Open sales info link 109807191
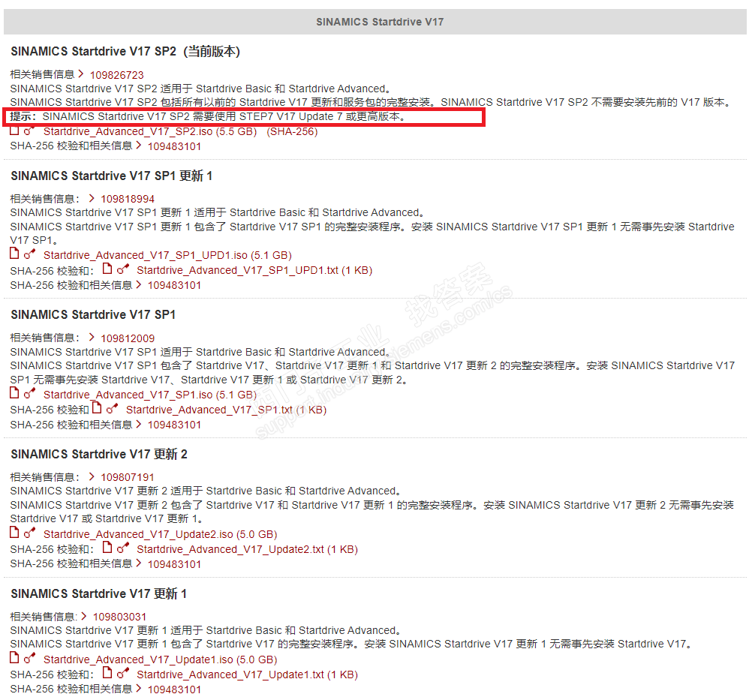Image resolution: width=752 pixels, height=700 pixels. (x=128, y=477)
